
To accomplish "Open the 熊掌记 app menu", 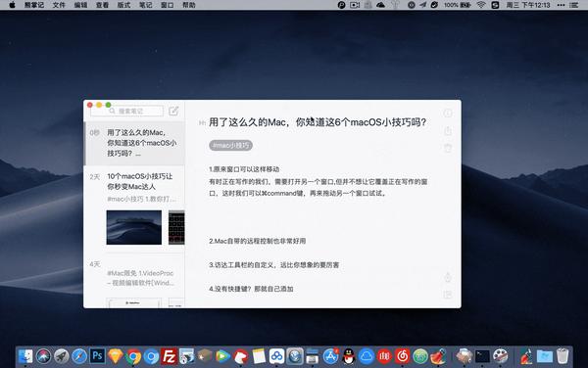I will tap(34, 5).
